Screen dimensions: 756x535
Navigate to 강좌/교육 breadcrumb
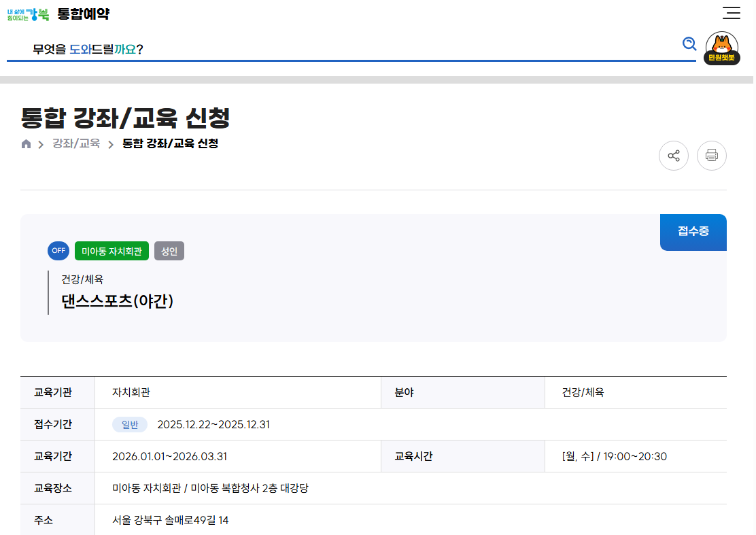tap(76, 143)
